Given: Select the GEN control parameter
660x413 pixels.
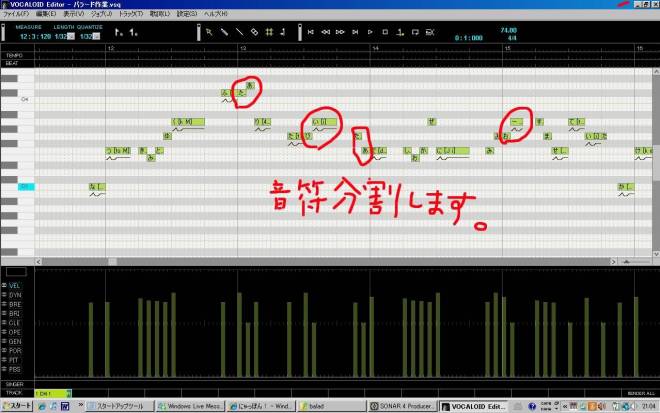Looking at the screenshot, I should [15, 341].
